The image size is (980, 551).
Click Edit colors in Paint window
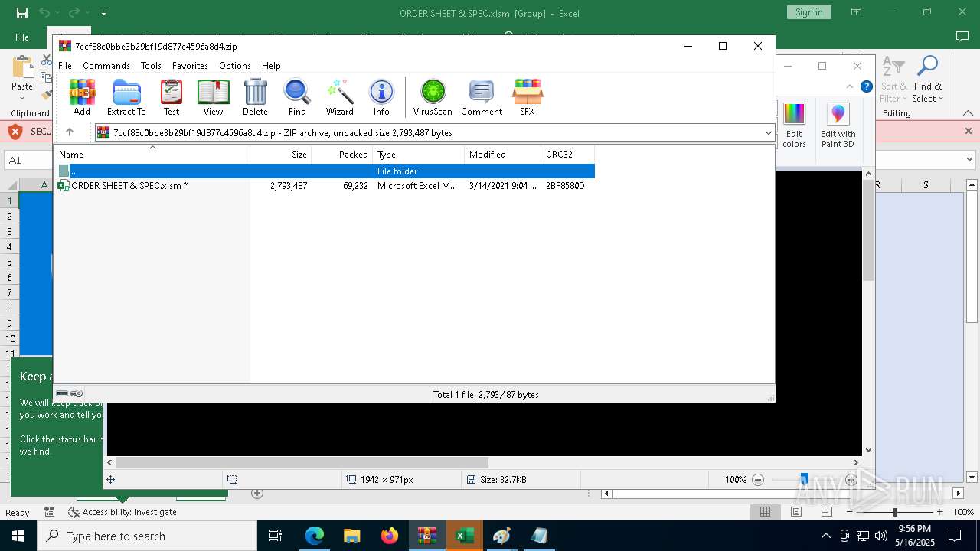point(794,126)
